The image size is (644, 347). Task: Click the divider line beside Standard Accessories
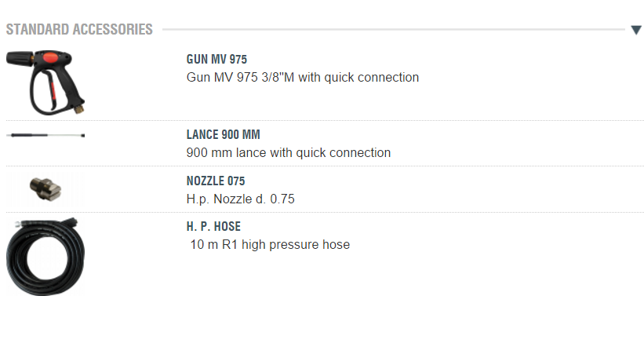(x=392, y=30)
